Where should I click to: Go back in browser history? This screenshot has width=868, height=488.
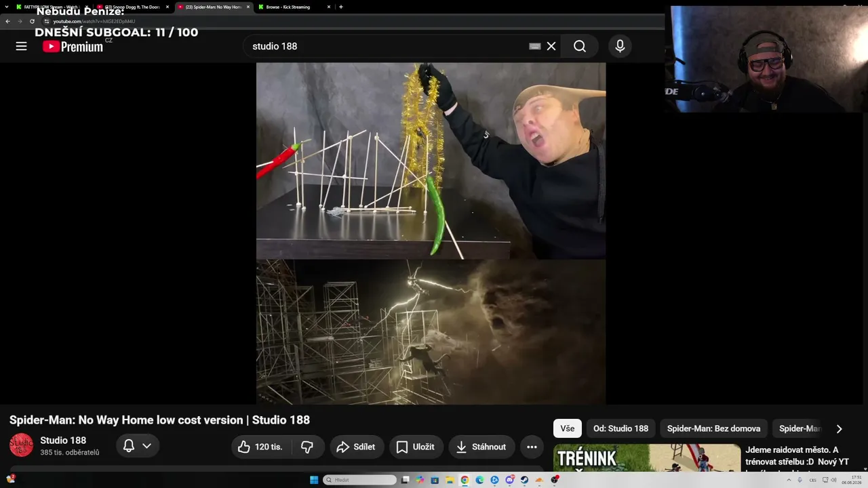tap(7, 21)
